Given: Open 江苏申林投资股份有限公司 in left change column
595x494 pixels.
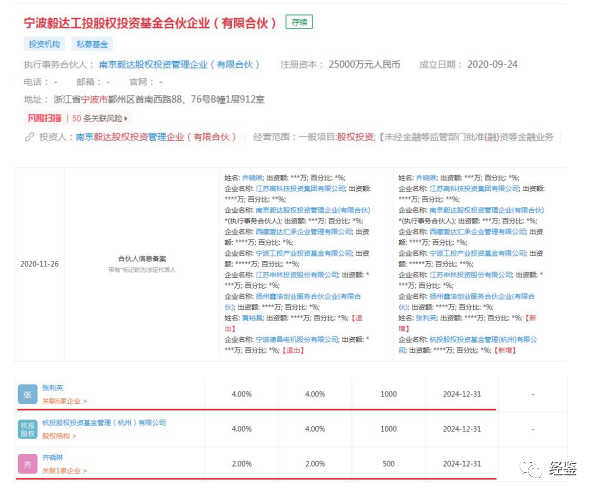Looking at the screenshot, I should [x=297, y=275].
